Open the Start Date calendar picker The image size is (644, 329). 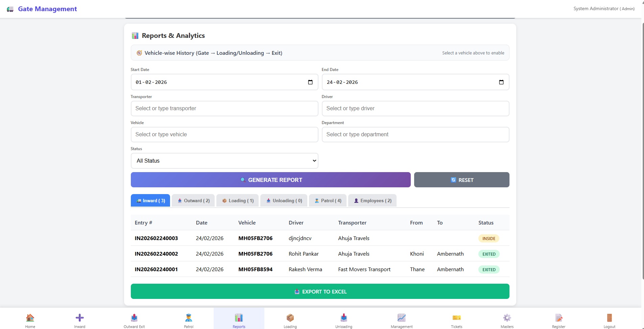[310, 82]
